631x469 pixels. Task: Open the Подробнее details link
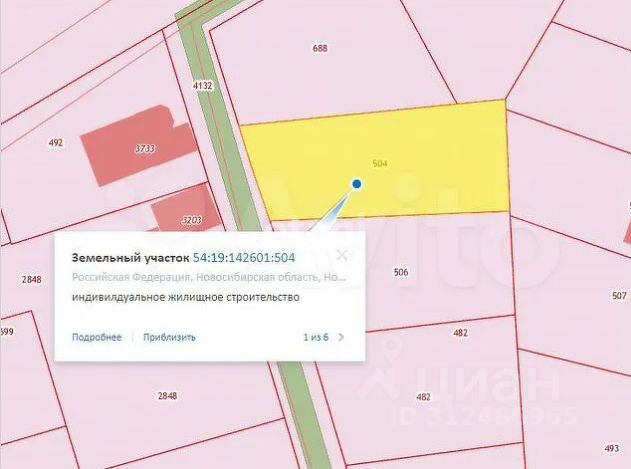click(97, 337)
